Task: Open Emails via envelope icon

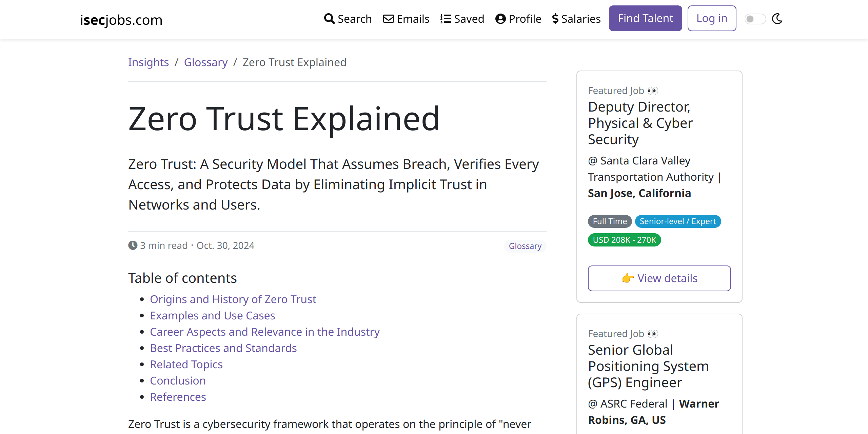Action: pos(389,19)
